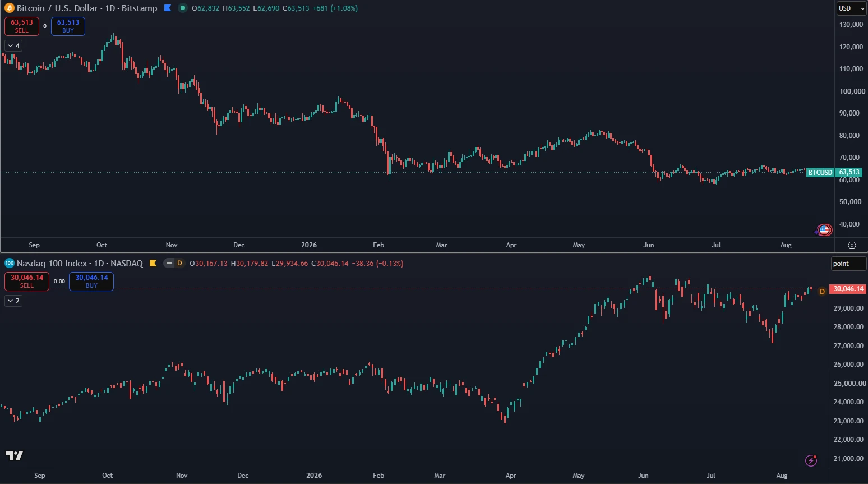Click the Bitcoin close value C63,513
Image resolution: width=868 pixels, height=484 pixels.
click(x=296, y=8)
